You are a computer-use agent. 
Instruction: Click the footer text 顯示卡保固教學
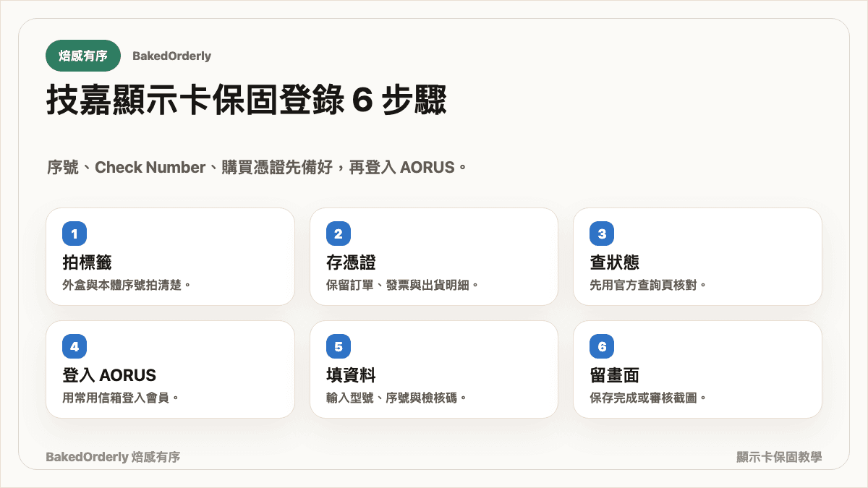779,457
